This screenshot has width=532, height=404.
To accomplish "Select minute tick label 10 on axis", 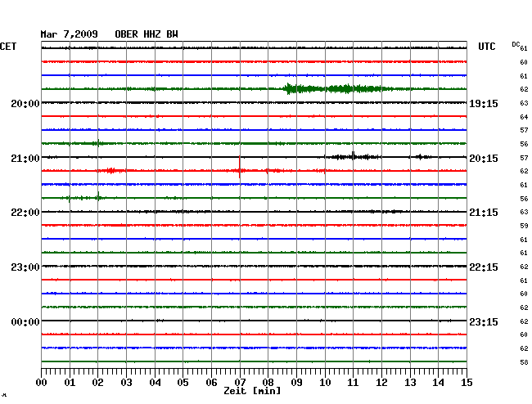I will 325,382.
